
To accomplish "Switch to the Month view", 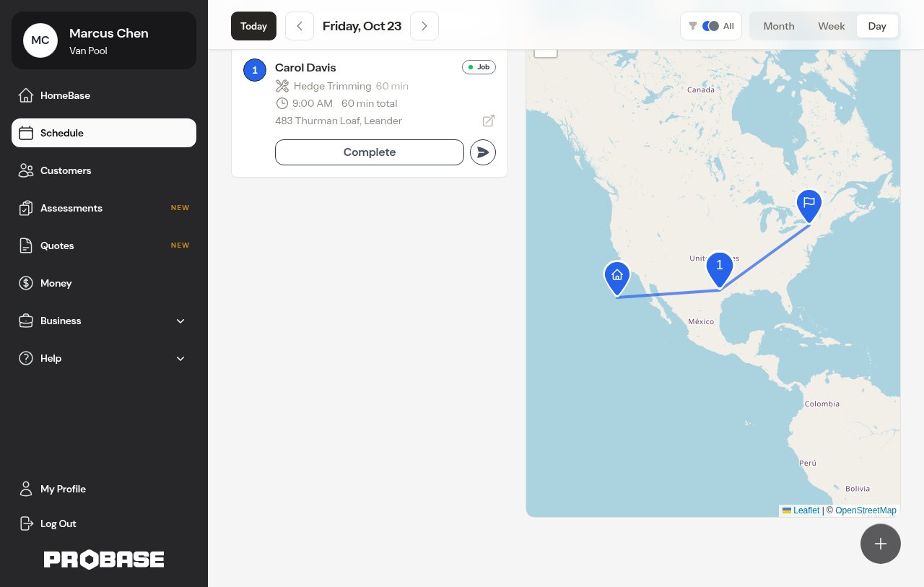I will 779,26.
